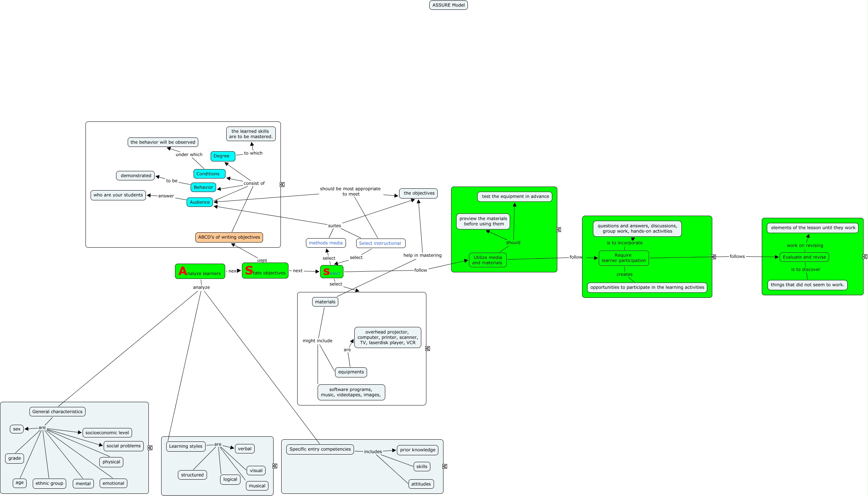Collapse the Utilize media group box
This screenshot has width=868, height=496.
[x=559, y=229]
